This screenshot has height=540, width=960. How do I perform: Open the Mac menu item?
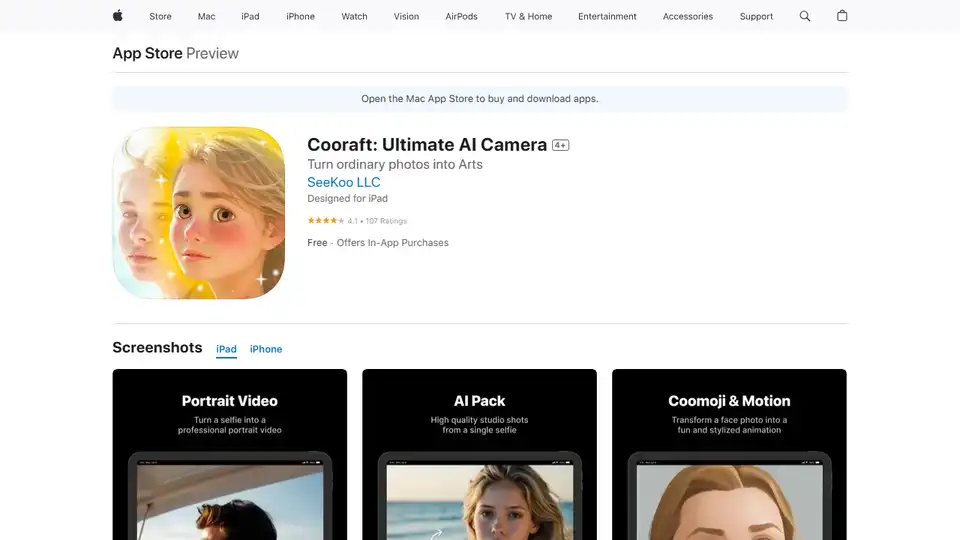206,17
